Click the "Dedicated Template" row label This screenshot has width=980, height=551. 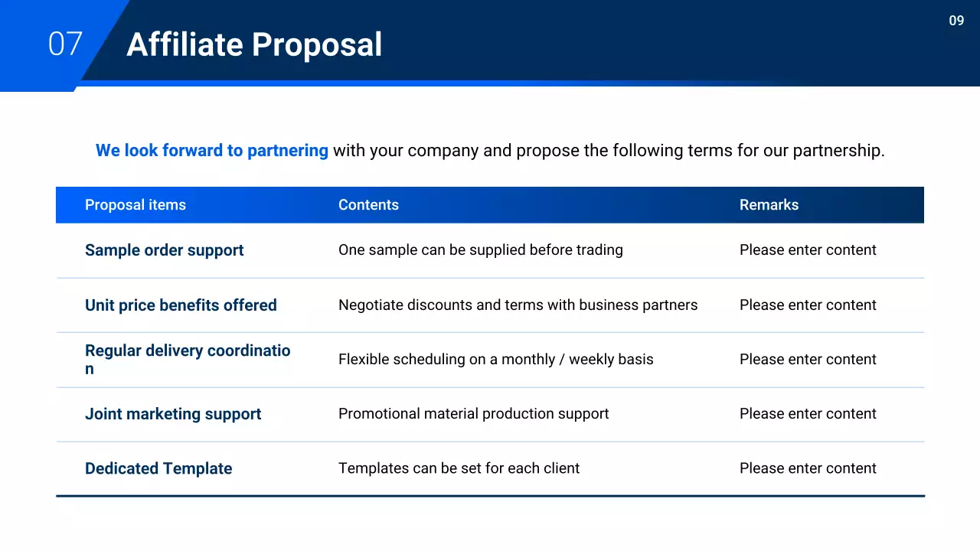pos(158,468)
